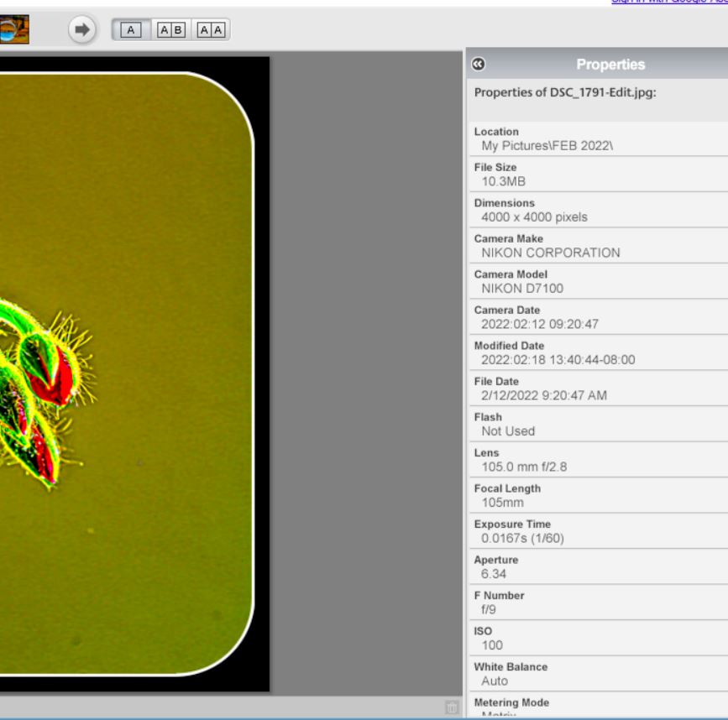This screenshot has width=728, height=720.
Task: Click the next image arrow button
Action: (x=82, y=29)
